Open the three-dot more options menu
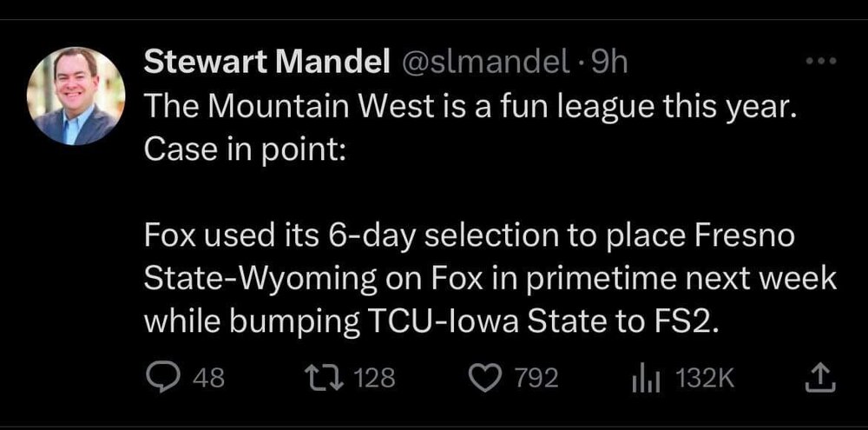 pos(821,63)
